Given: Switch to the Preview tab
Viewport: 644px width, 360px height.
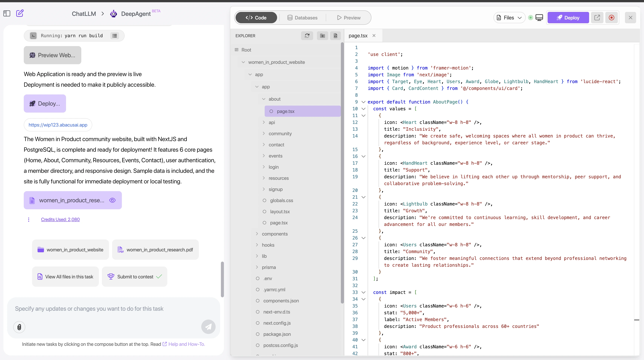Looking at the screenshot, I should (x=349, y=18).
